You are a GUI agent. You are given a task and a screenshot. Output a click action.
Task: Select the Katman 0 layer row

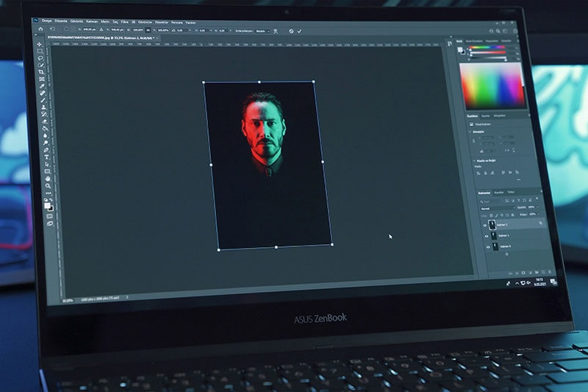click(517, 246)
